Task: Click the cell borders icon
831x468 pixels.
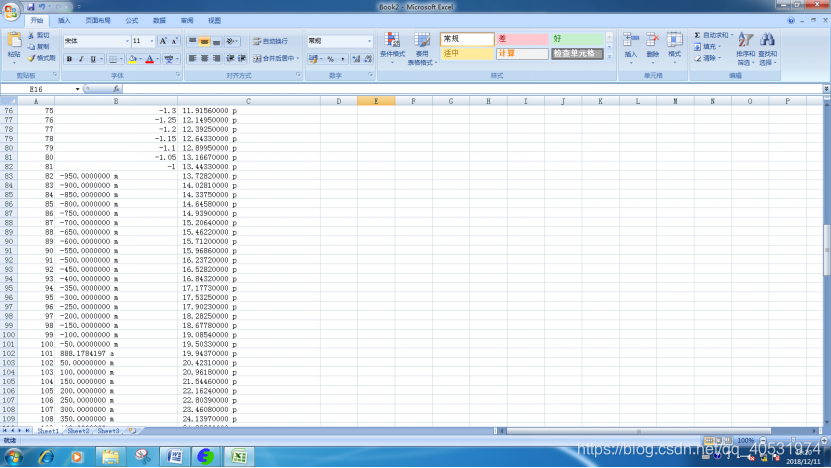Action: 112,59
